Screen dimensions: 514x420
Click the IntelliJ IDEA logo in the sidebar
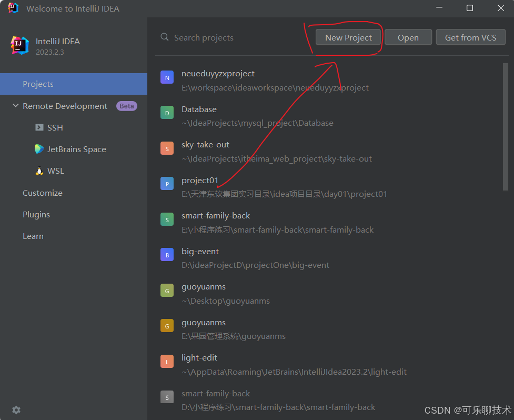[x=19, y=46]
